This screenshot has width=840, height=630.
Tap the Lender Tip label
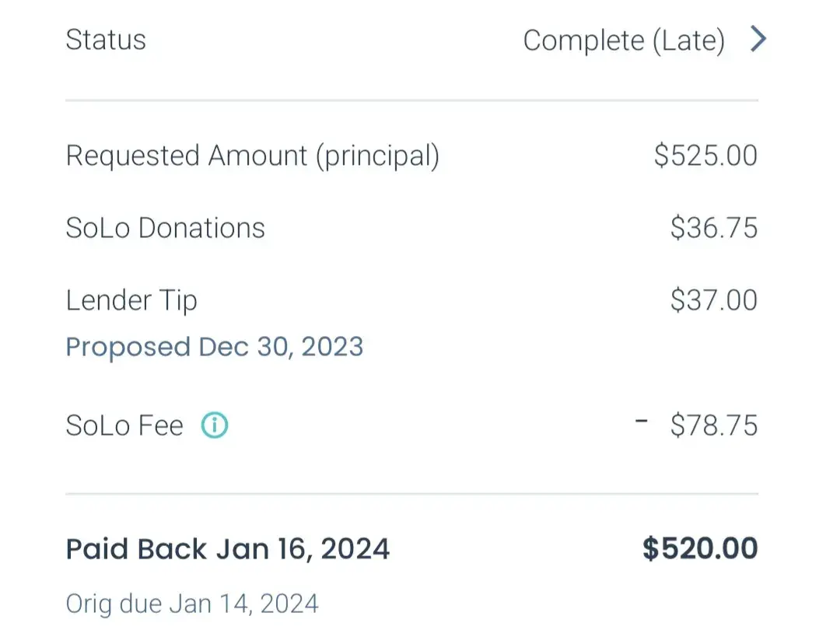pos(131,301)
